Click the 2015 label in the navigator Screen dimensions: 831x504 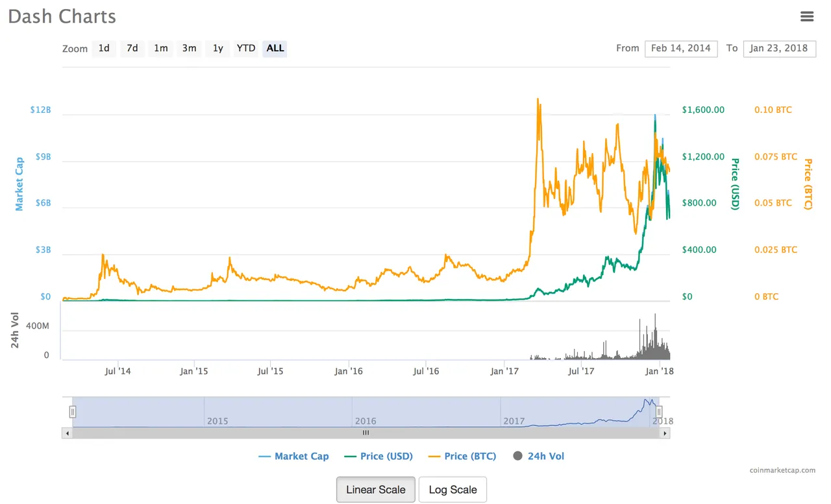217,421
